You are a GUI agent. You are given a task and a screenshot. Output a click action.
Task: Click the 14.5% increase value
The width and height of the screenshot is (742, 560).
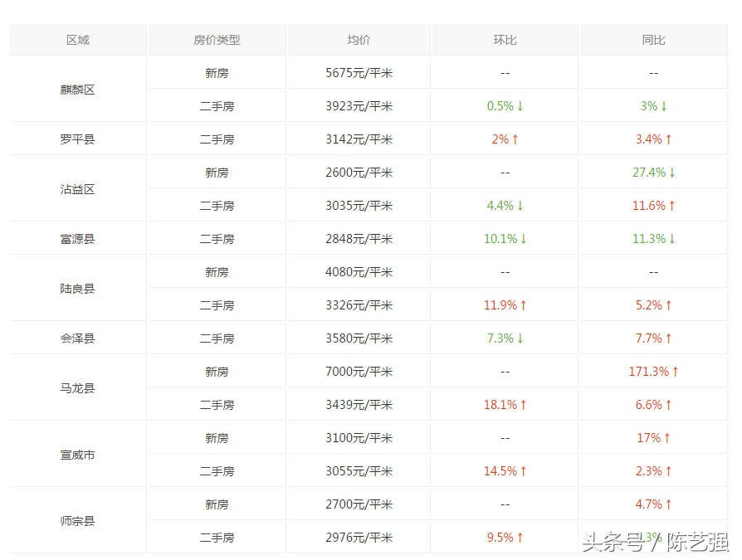(x=505, y=471)
